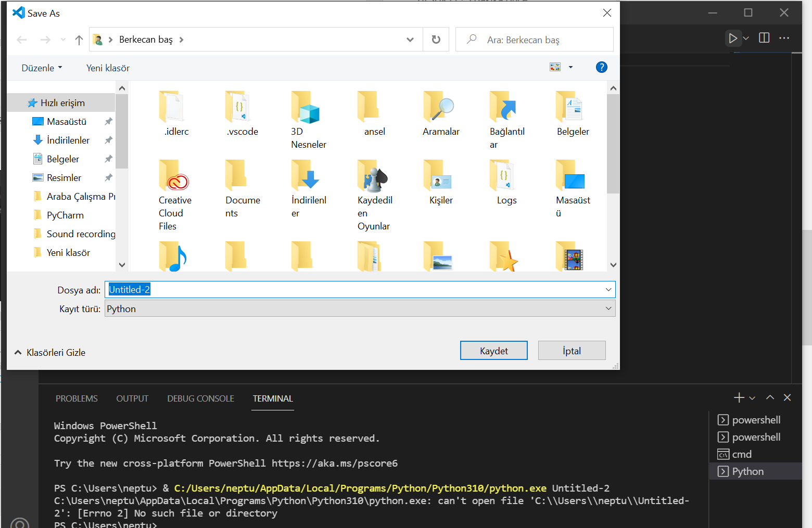Expand the view options dropdown arrow
This screenshot has width=812, height=528.
coord(570,67)
